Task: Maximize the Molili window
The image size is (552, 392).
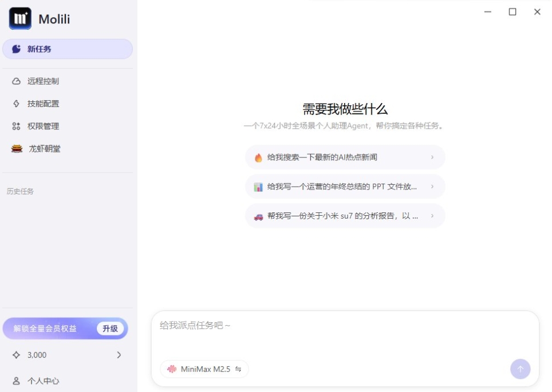Action: pos(512,12)
